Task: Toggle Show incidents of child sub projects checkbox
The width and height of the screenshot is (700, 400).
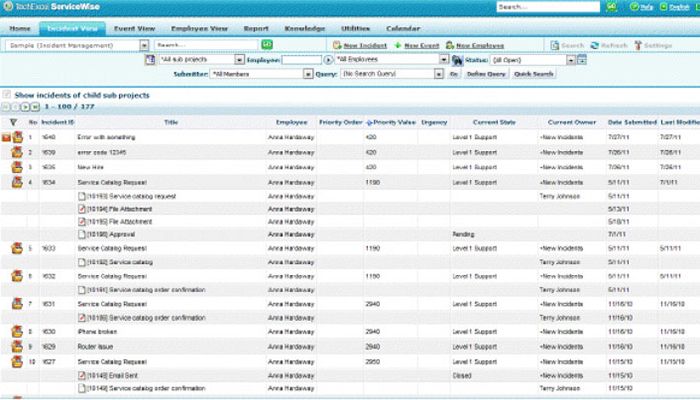Action: pyautogui.click(x=6, y=95)
